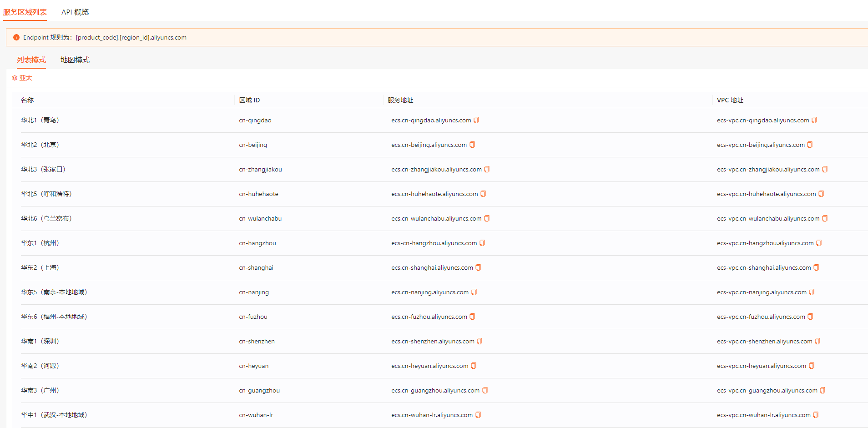Open the 服务区域列表 tab

[25, 12]
